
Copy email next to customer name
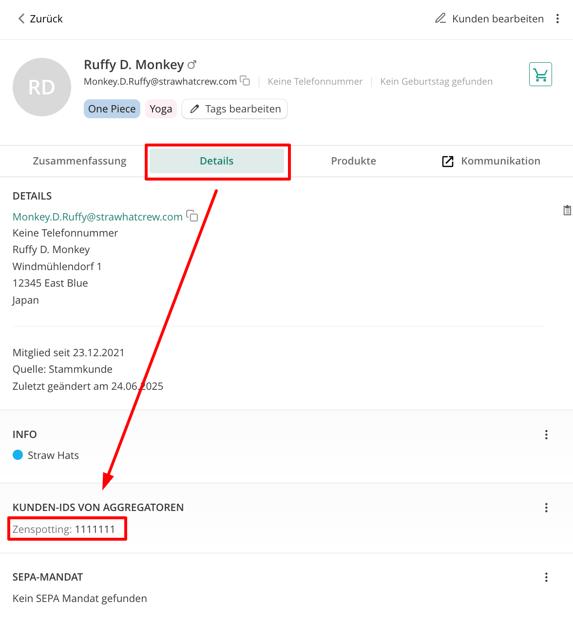[245, 81]
